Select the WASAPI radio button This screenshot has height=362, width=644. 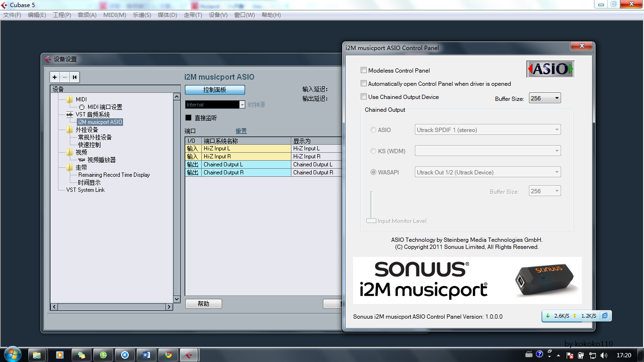(373, 172)
